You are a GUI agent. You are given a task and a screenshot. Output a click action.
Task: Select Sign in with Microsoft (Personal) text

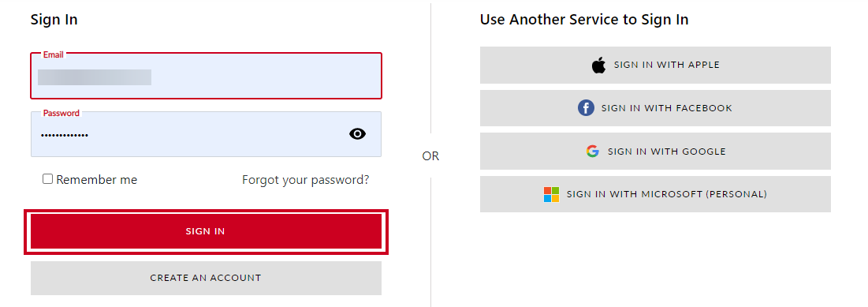tap(666, 194)
